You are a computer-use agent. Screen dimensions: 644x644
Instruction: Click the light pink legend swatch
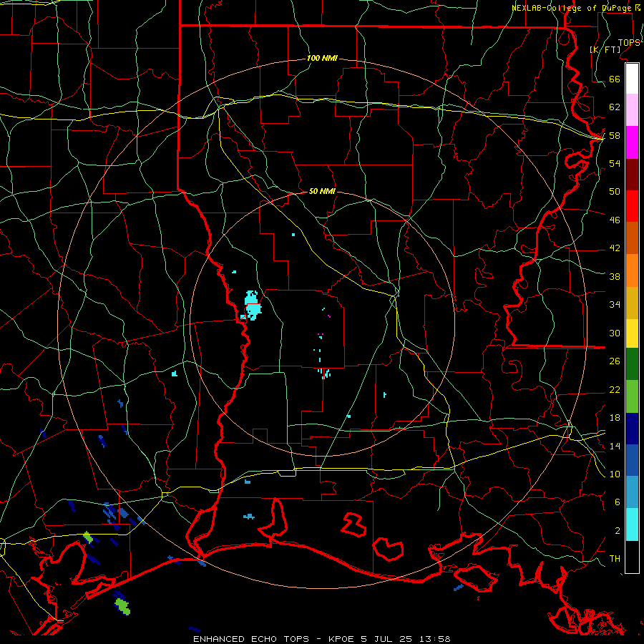click(x=632, y=109)
